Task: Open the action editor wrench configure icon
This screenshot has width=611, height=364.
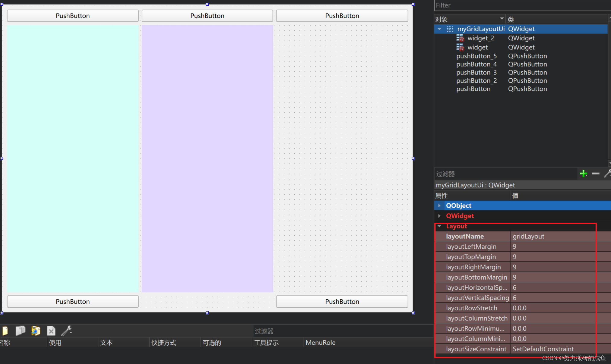Action: click(x=67, y=331)
